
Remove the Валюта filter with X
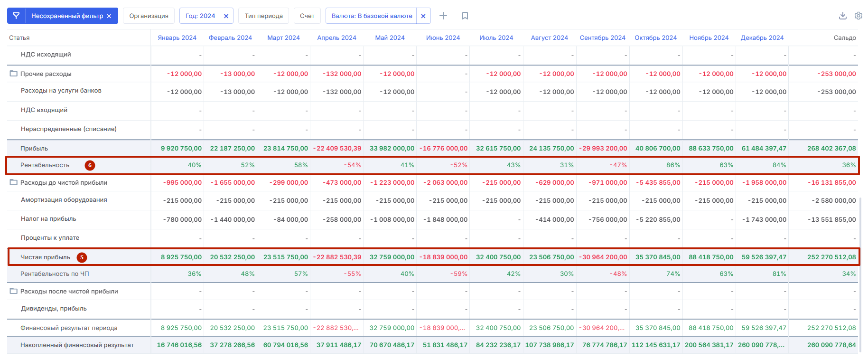point(423,16)
